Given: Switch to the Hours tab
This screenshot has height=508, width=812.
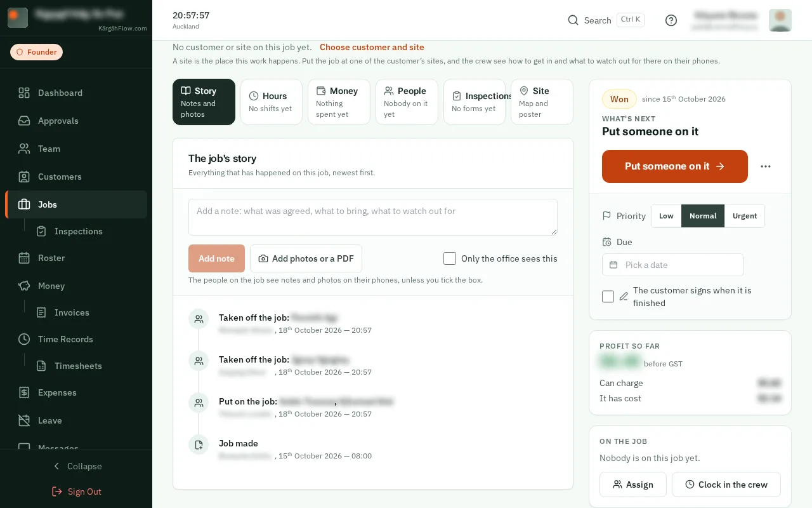Looking at the screenshot, I should pyautogui.click(x=271, y=102).
